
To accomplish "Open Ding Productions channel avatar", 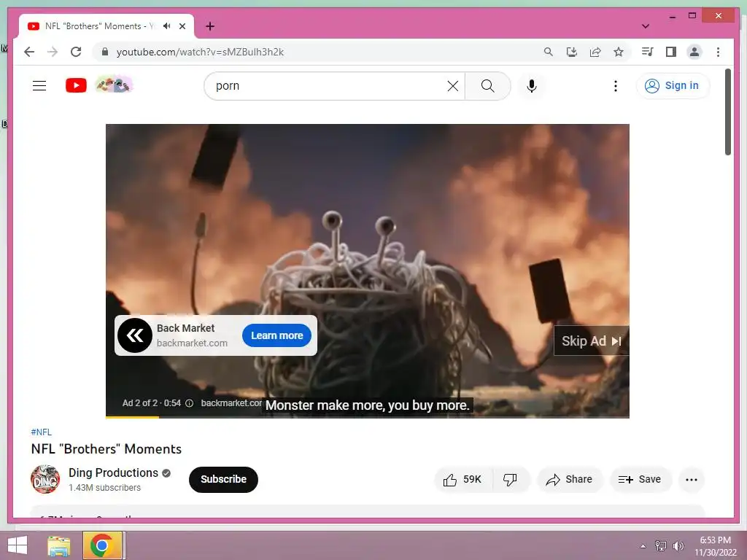I will [45, 479].
